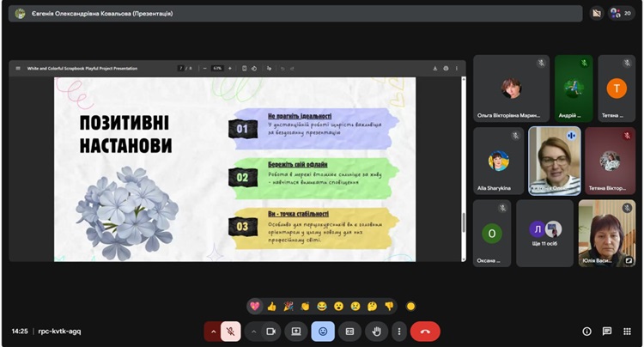Open the activities grid icon
644x347 pixels.
point(627,331)
